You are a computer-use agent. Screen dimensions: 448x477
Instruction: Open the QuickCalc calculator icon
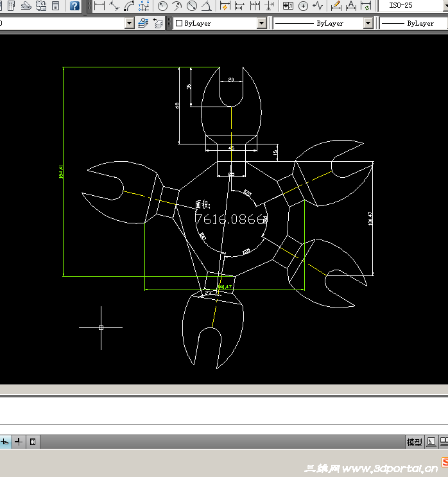pyautogui.click(x=56, y=6)
